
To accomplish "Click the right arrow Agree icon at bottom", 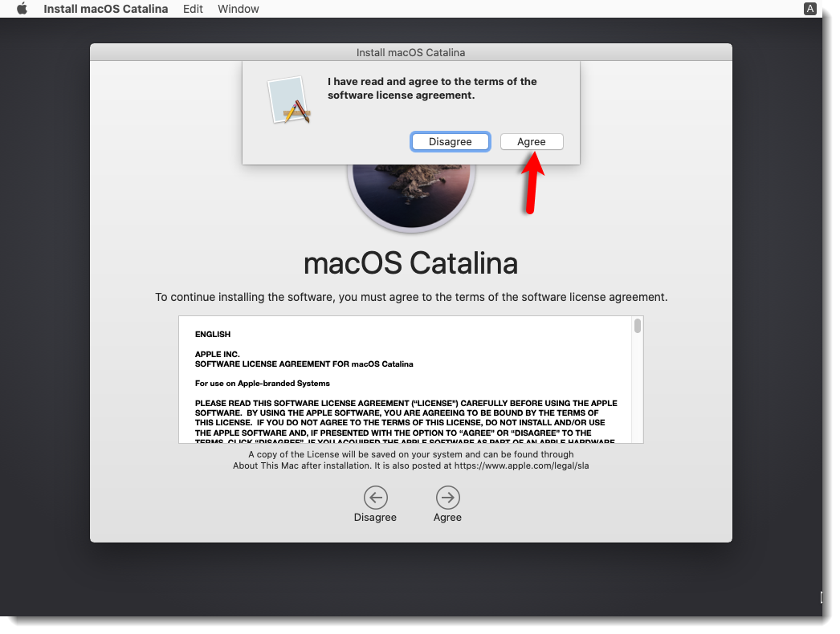I will click(448, 498).
